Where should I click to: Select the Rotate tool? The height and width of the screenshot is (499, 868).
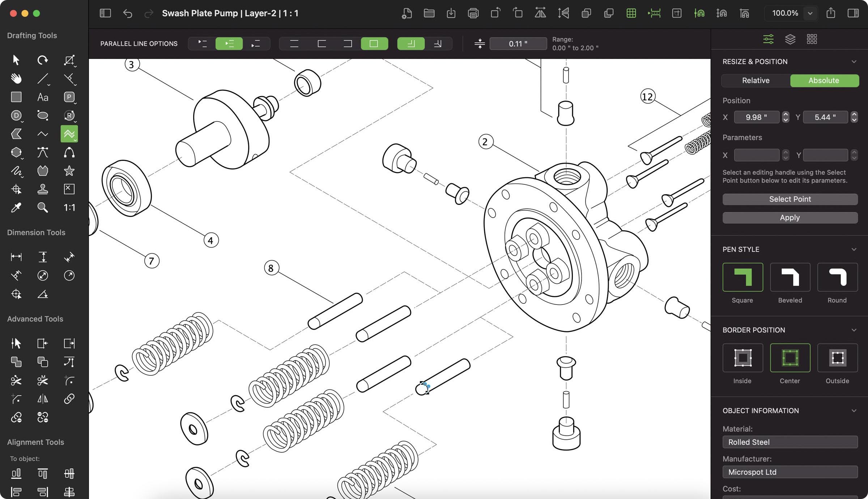43,60
